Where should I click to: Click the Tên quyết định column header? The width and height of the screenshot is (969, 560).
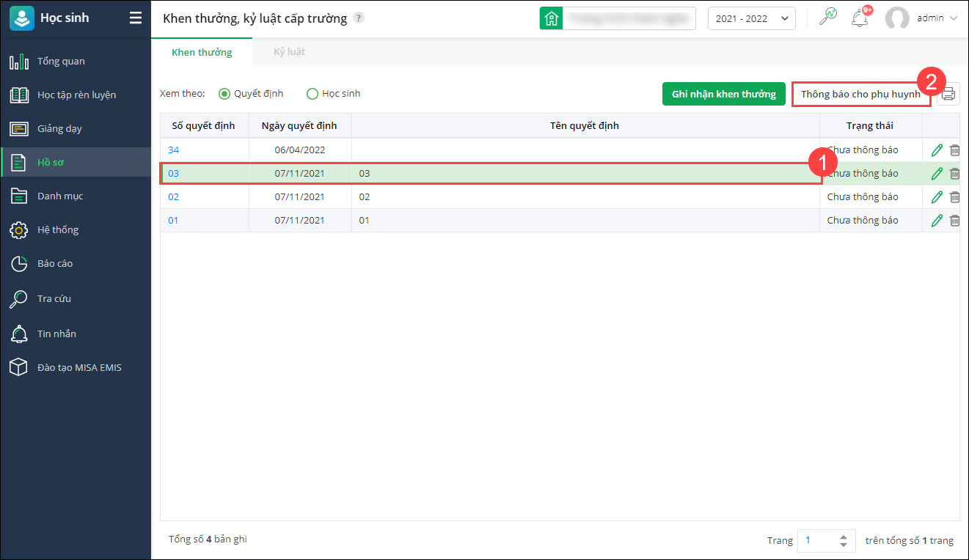pyautogui.click(x=585, y=126)
